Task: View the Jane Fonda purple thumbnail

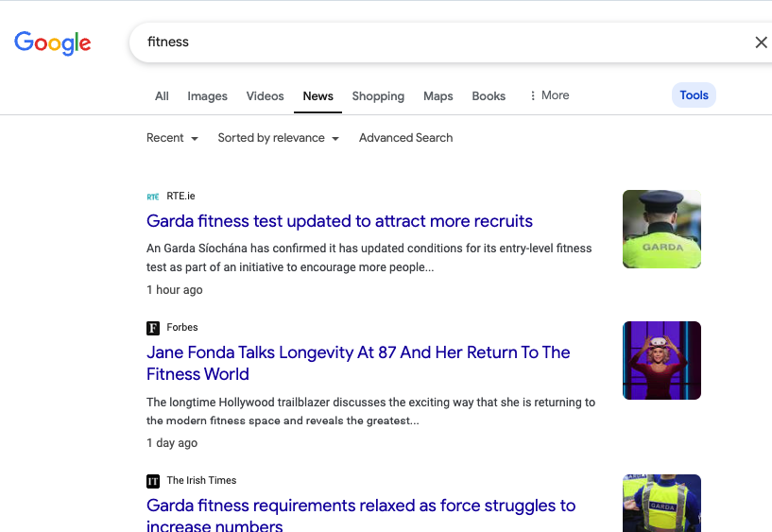Action: point(661,360)
